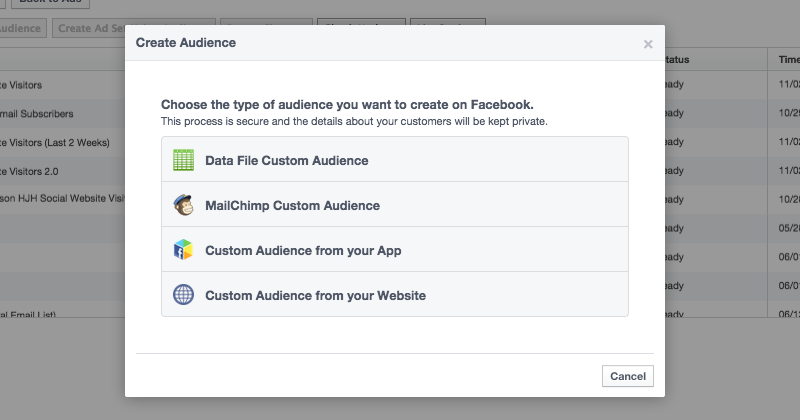Choose Custom Audience from your Website
Screen dimensions: 800x420
pyautogui.click(x=315, y=295)
